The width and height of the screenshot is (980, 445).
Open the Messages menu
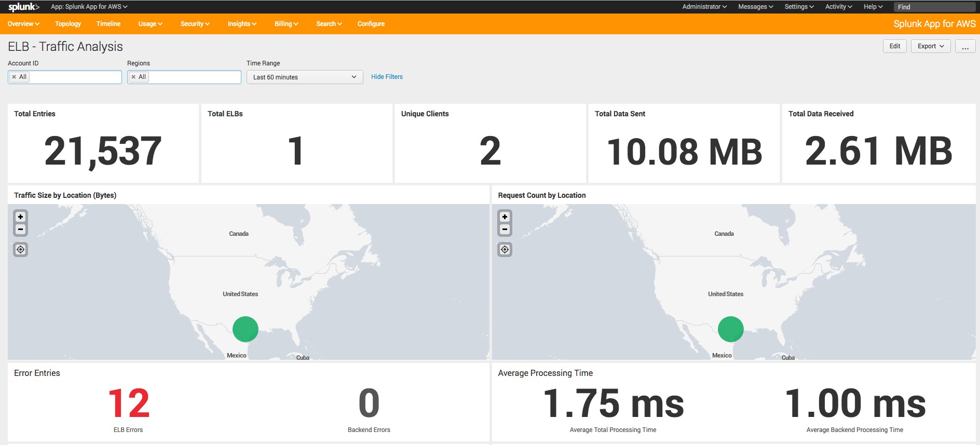756,7
